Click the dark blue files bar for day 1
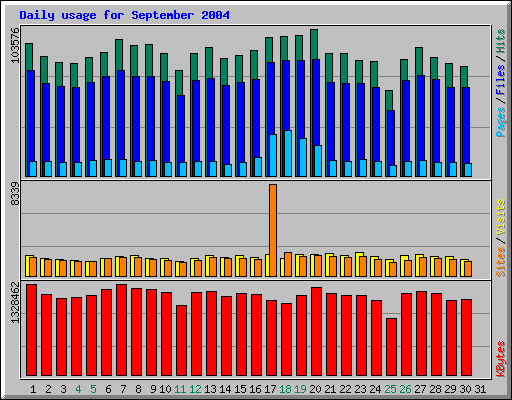 click(31, 116)
